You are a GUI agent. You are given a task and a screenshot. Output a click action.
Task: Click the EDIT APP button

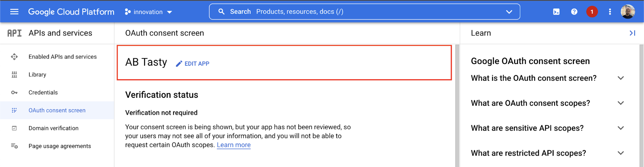tap(193, 64)
